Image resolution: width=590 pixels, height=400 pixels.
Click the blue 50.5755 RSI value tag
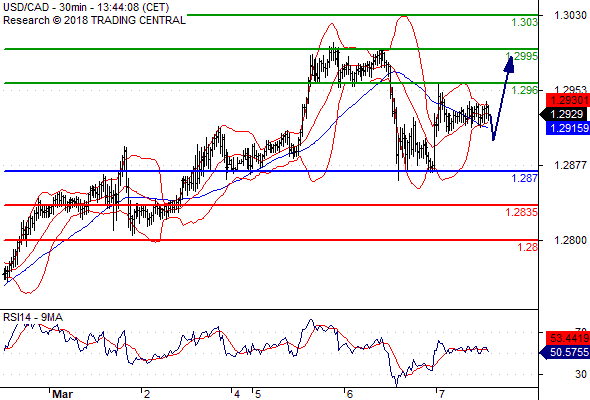click(x=565, y=353)
